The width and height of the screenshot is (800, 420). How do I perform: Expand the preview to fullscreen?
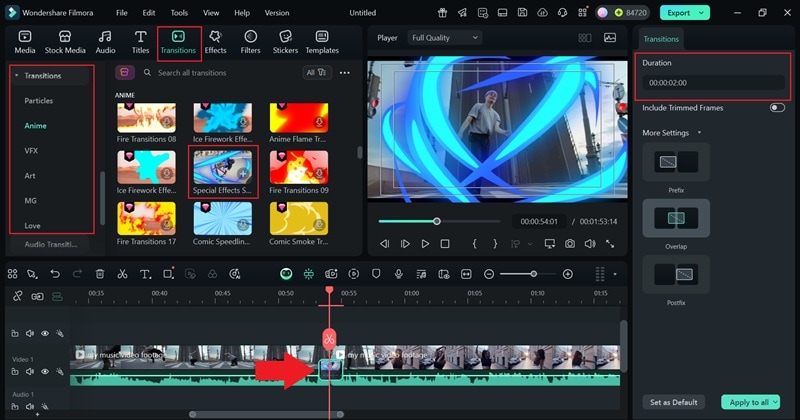[x=610, y=244]
